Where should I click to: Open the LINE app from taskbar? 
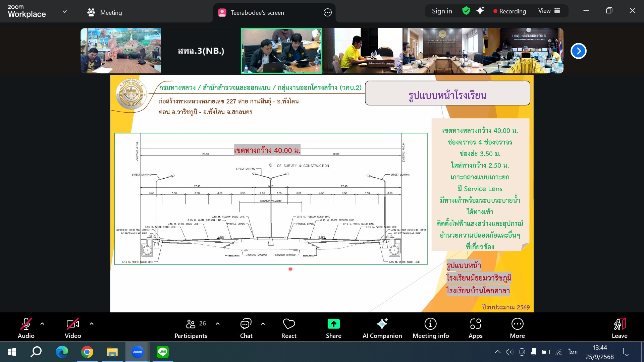pyautogui.click(x=163, y=352)
